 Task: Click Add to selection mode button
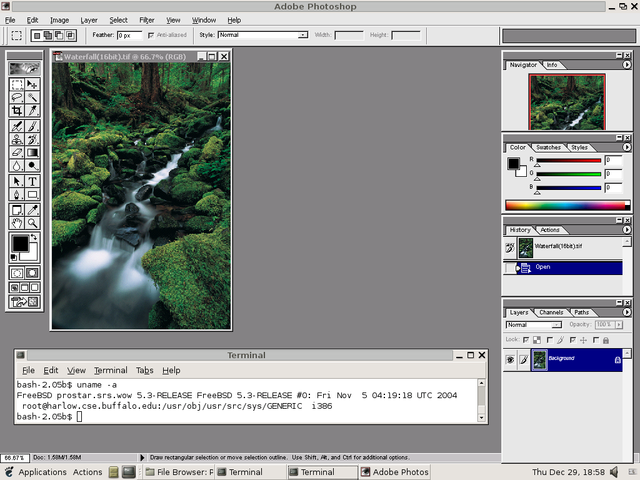(48, 36)
